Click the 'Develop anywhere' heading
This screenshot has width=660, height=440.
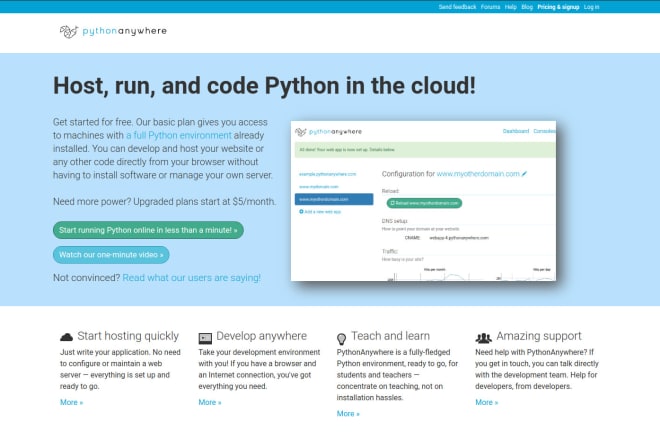[x=261, y=336]
